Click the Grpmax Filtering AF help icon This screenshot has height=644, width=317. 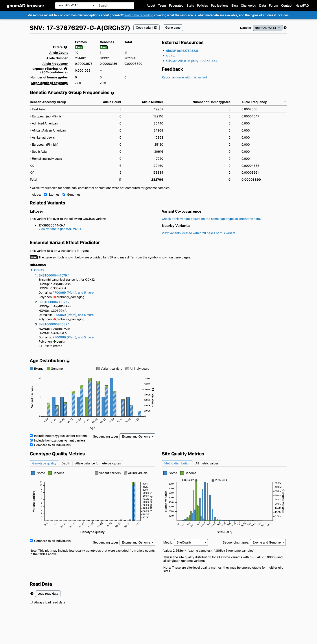66,69
